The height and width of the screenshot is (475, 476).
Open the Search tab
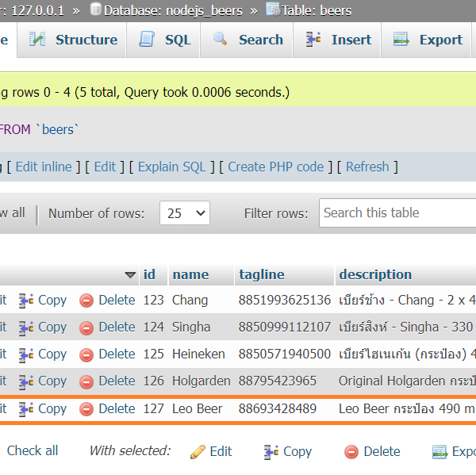tap(248, 40)
